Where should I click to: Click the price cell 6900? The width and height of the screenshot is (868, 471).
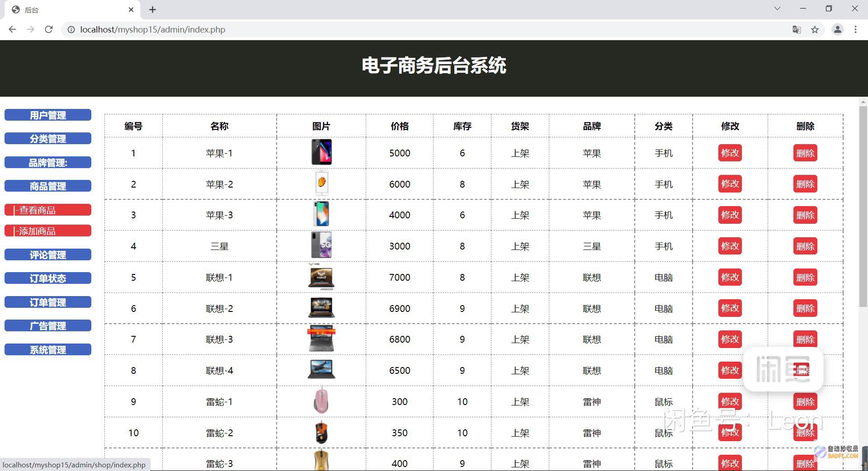point(400,308)
